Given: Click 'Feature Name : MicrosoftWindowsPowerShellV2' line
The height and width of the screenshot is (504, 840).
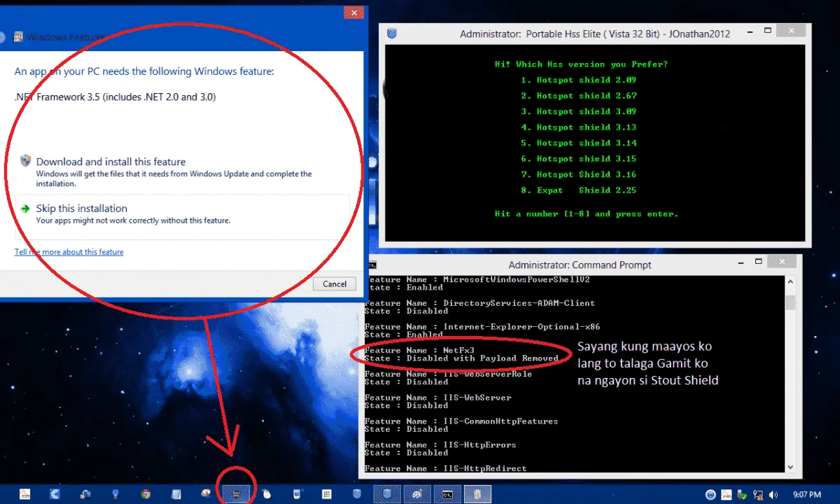Looking at the screenshot, I should click(x=478, y=280).
